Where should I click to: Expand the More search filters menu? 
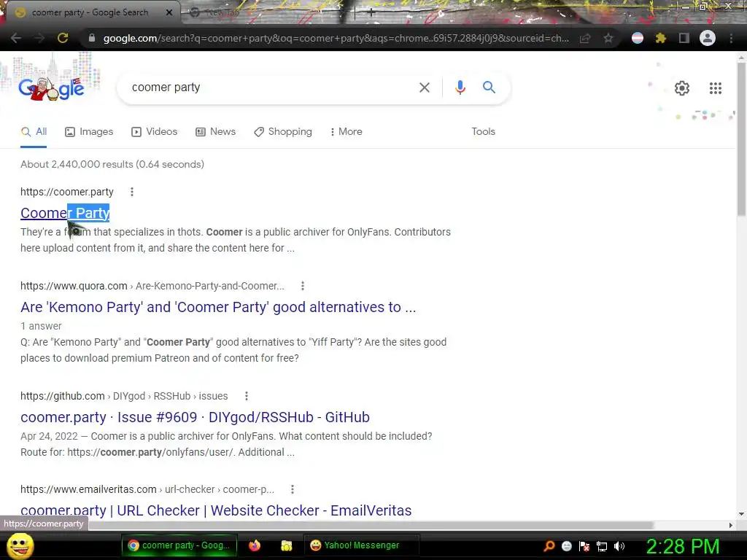point(347,131)
